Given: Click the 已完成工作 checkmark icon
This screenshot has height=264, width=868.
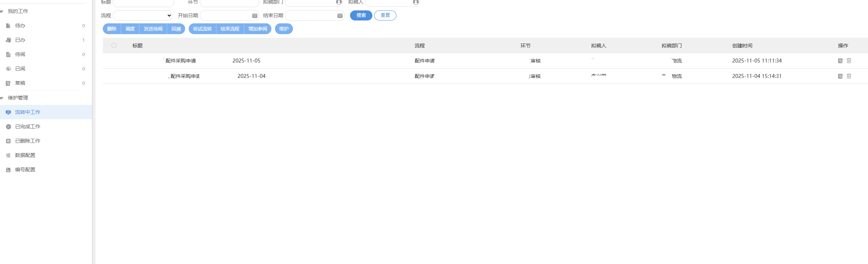Looking at the screenshot, I should point(8,127).
